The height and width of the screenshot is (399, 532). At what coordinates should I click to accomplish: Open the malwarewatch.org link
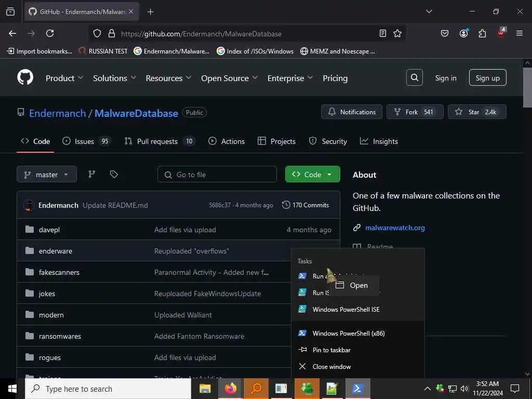point(395,228)
